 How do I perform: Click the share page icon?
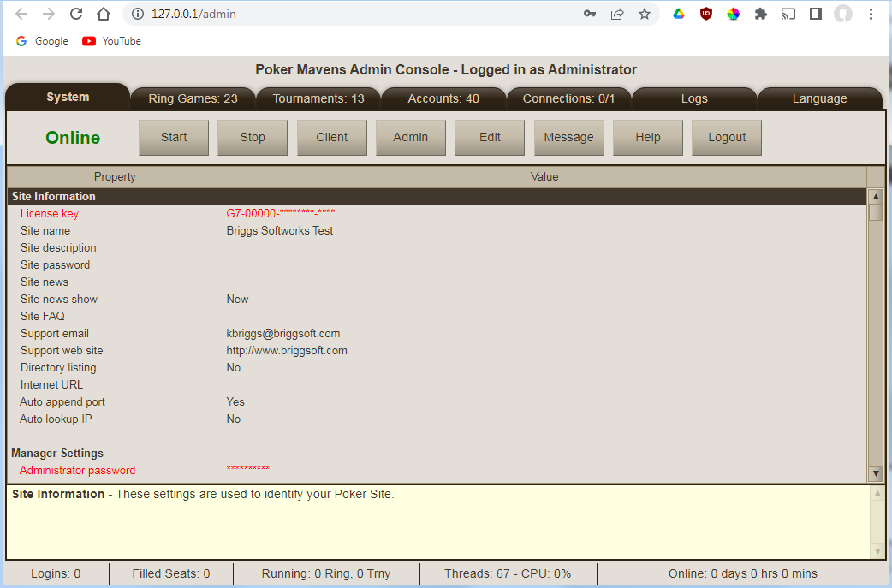click(617, 14)
